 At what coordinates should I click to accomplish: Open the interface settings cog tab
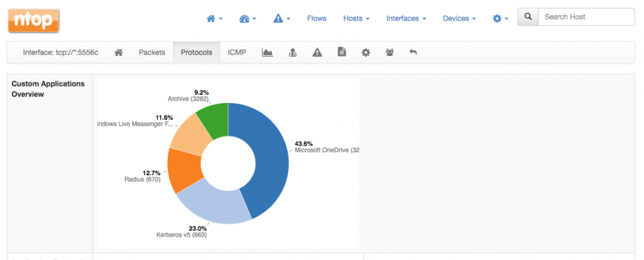[365, 53]
